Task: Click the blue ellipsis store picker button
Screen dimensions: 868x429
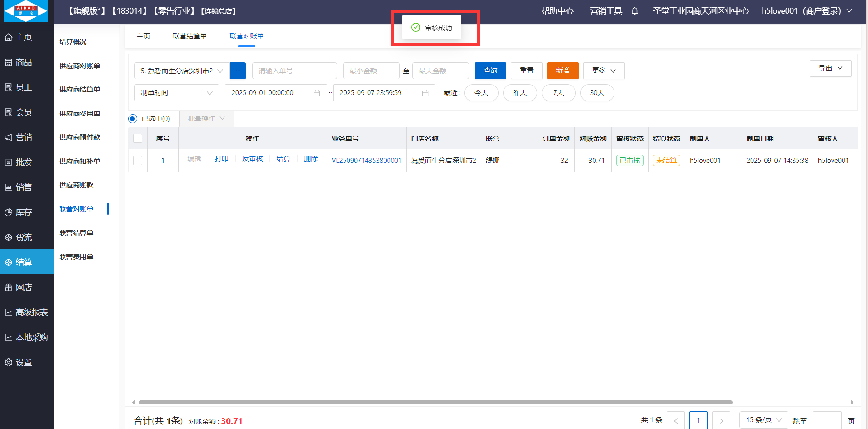Action: (x=238, y=71)
